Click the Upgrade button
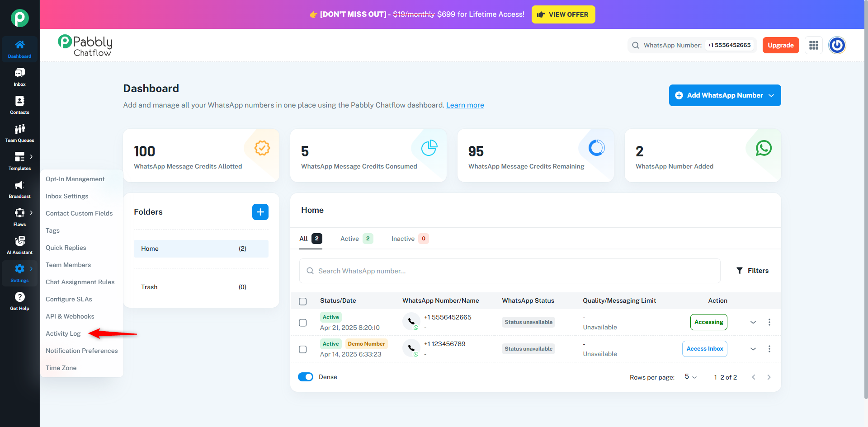 point(781,45)
